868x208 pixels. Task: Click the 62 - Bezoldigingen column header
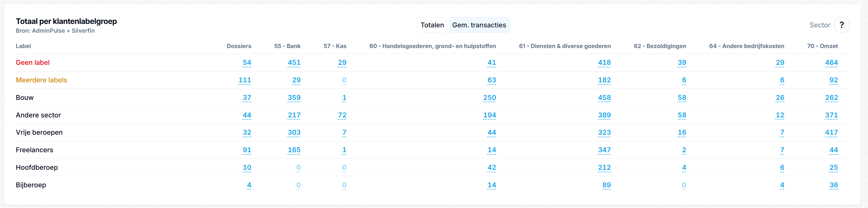point(659,46)
